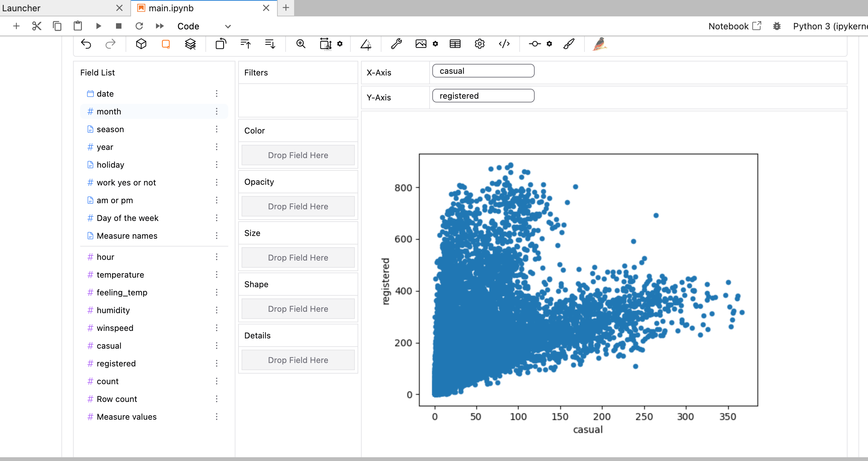This screenshot has height=461, width=868.
Task: Select the winspeed field
Action: point(154,328)
